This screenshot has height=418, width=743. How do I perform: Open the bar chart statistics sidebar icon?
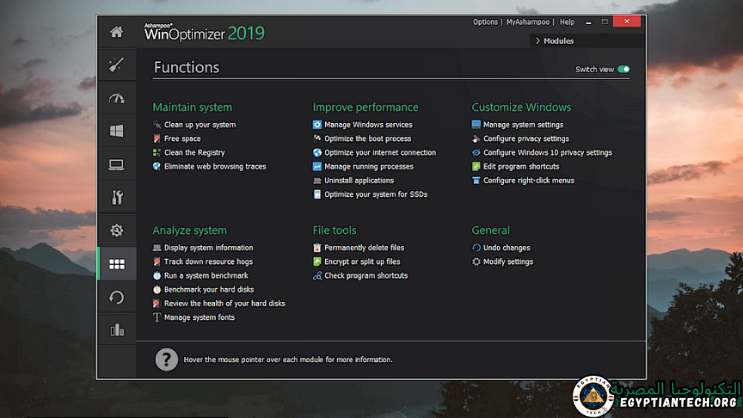117,330
